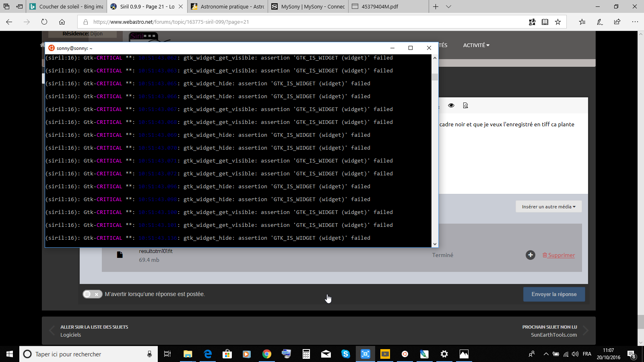
Task: Open the Edge Hub favorites panel
Action: 582,22
